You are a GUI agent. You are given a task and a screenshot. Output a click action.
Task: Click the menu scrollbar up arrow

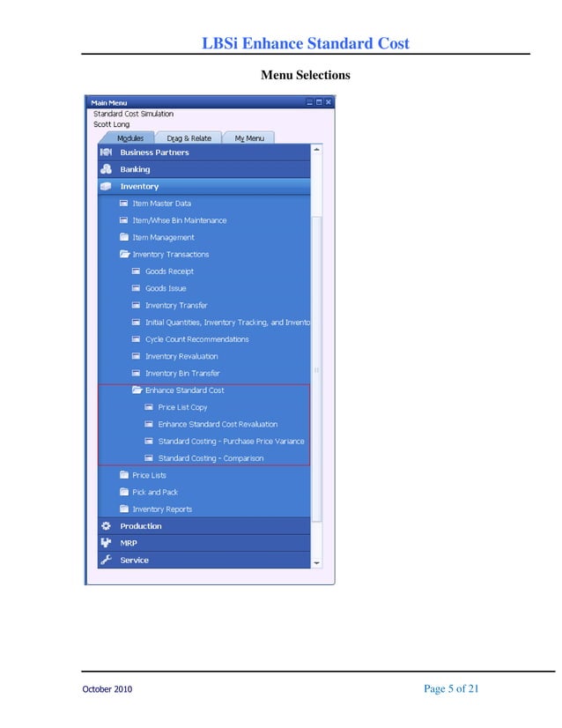click(x=316, y=150)
